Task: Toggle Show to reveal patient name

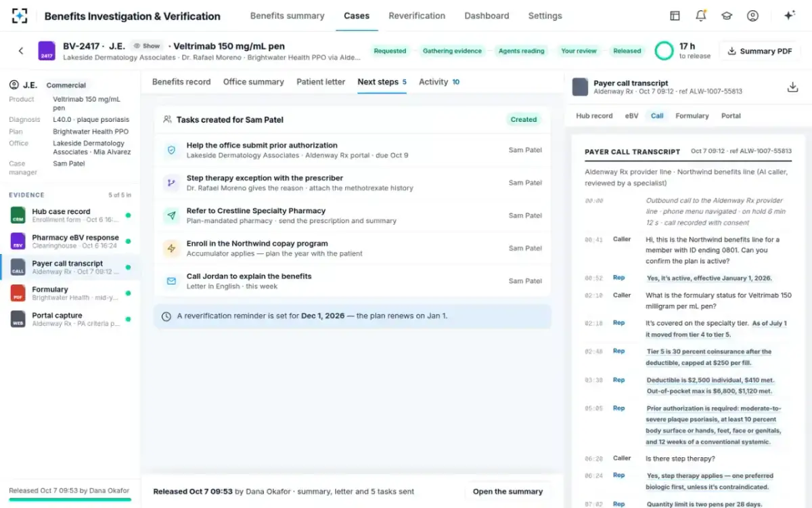Action: [147, 46]
